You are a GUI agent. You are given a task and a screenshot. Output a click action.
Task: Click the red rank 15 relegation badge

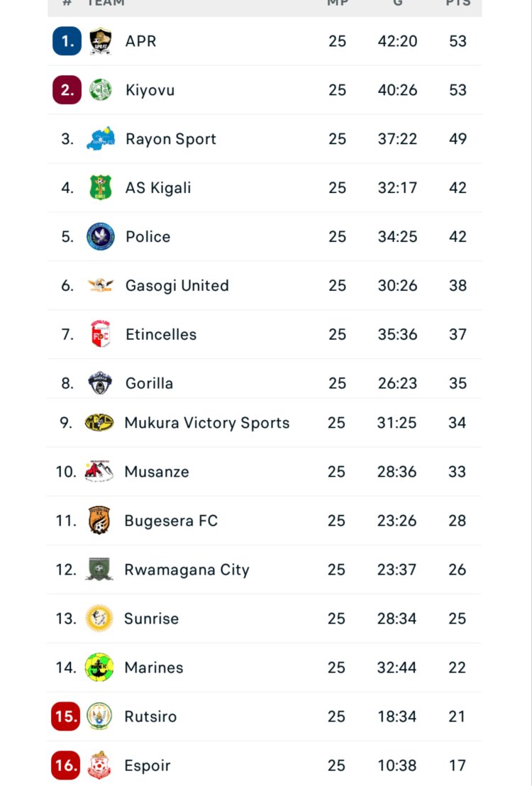(66, 716)
